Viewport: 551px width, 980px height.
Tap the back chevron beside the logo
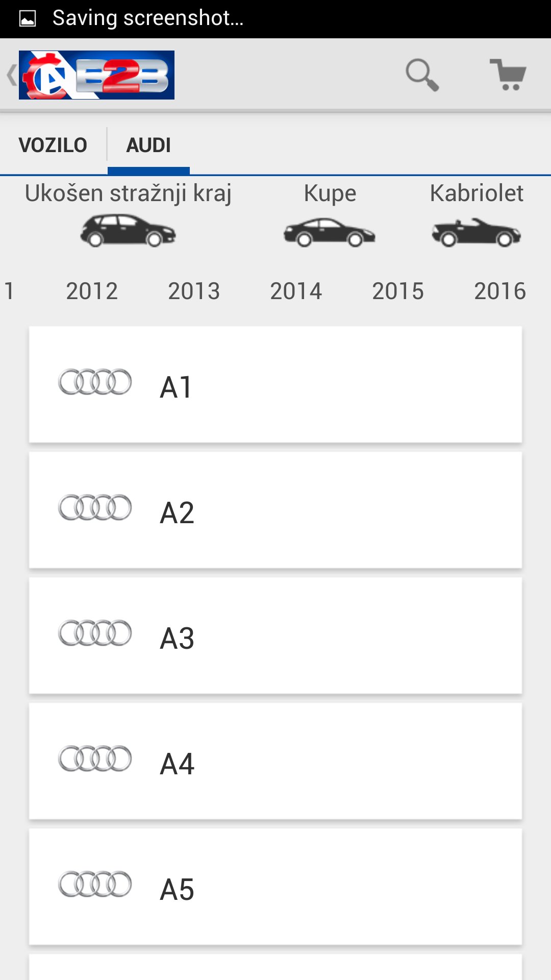pyautogui.click(x=11, y=75)
